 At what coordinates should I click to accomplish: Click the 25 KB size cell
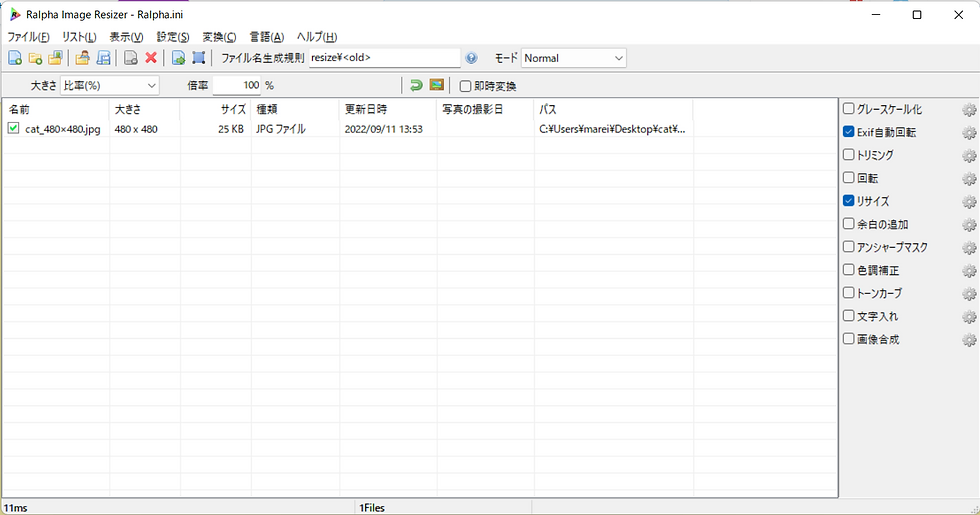[x=231, y=129]
